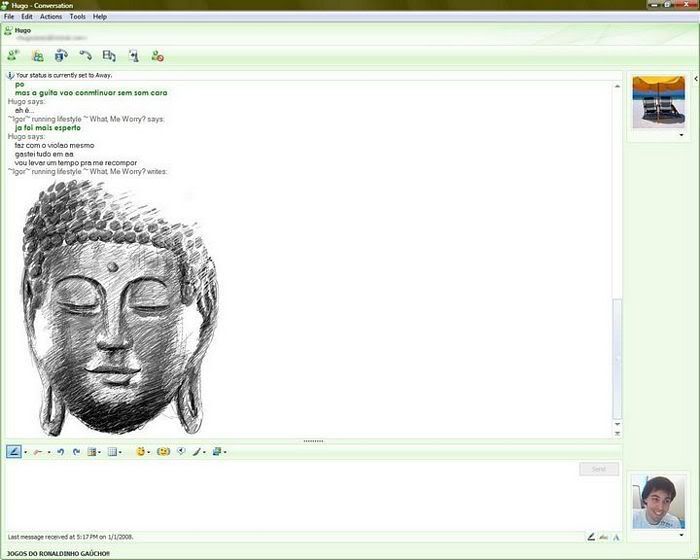Click your own smiling display picture
The width and height of the screenshot is (700, 560).
[x=658, y=502]
